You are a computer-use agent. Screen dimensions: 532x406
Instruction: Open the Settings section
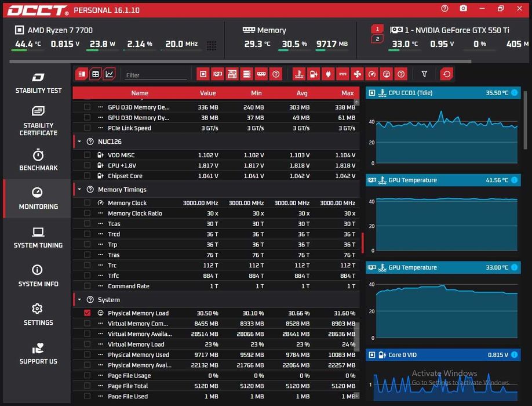pyautogui.click(x=38, y=314)
